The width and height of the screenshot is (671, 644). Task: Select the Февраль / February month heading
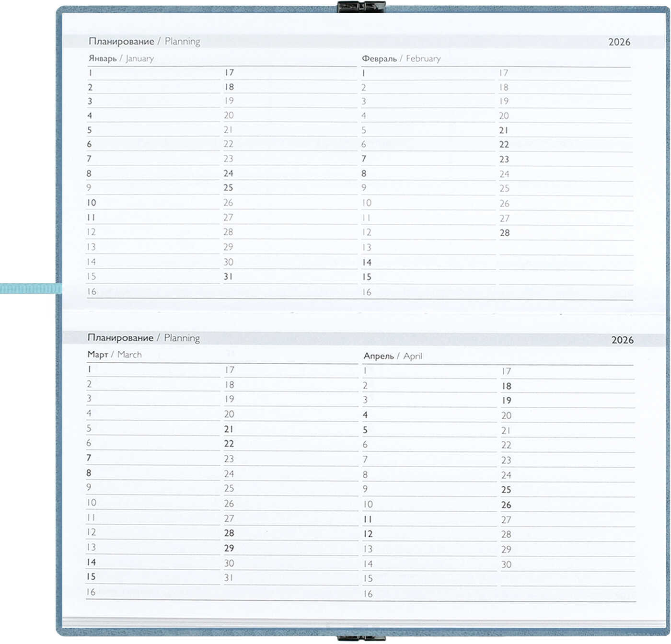tap(401, 58)
